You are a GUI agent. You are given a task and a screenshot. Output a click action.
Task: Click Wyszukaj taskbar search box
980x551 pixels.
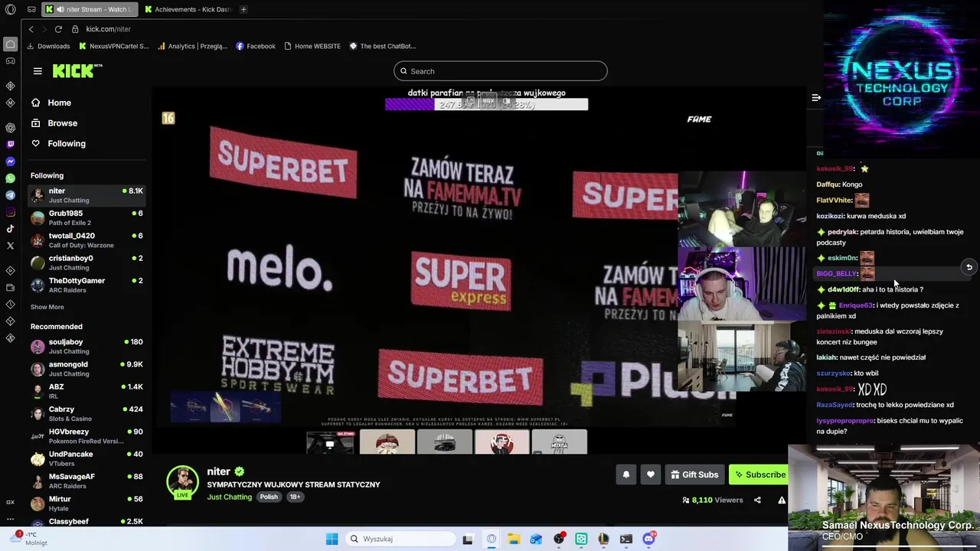399,539
